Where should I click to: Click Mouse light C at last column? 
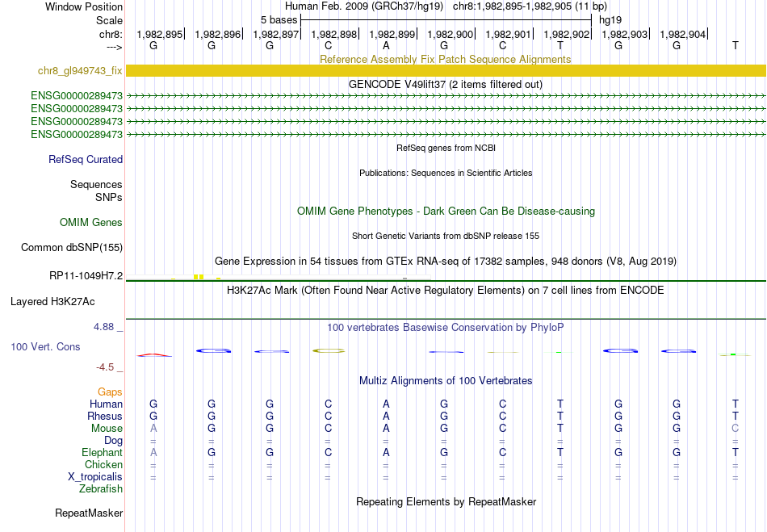[735, 429]
